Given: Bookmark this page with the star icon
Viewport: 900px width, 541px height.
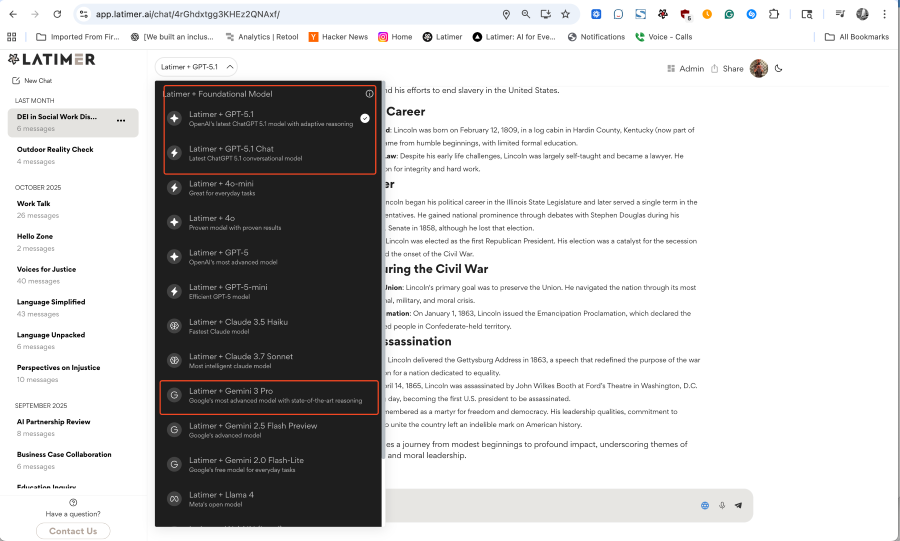Looking at the screenshot, I should [x=565, y=14].
